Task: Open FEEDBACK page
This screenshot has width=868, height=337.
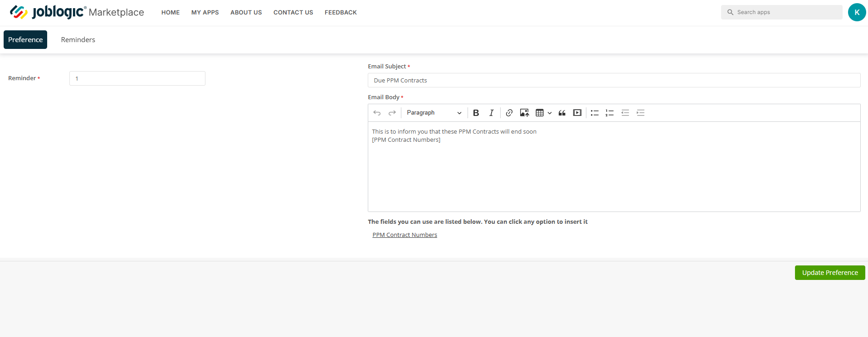Action: tap(341, 13)
